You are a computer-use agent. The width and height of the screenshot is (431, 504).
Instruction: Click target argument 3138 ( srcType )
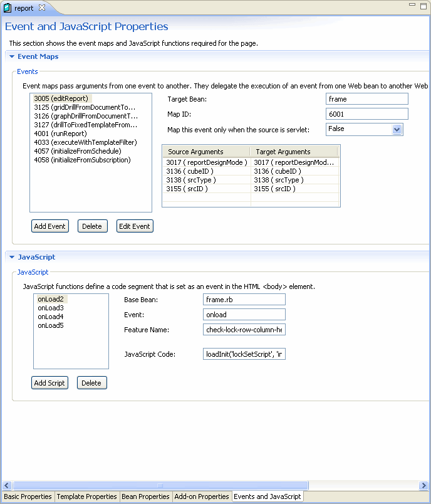[x=294, y=180]
